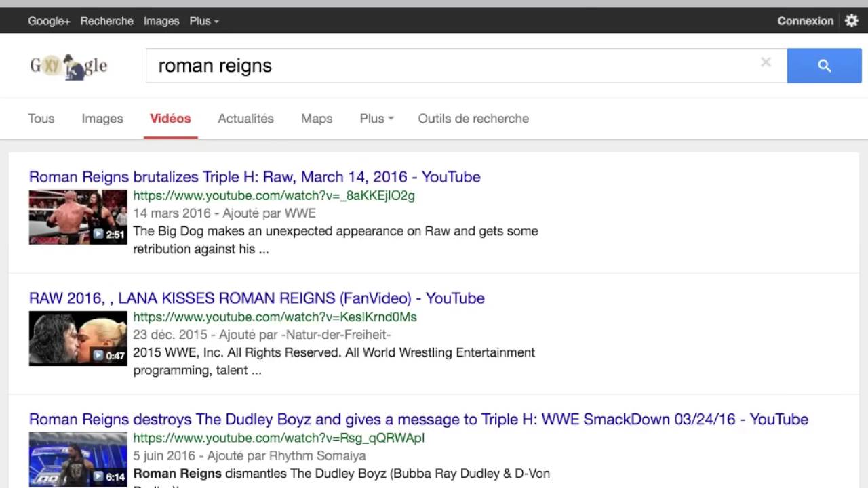Image resolution: width=868 pixels, height=488 pixels.
Task: Click the URL ending _8aKKEjIO2g
Action: tap(274, 196)
